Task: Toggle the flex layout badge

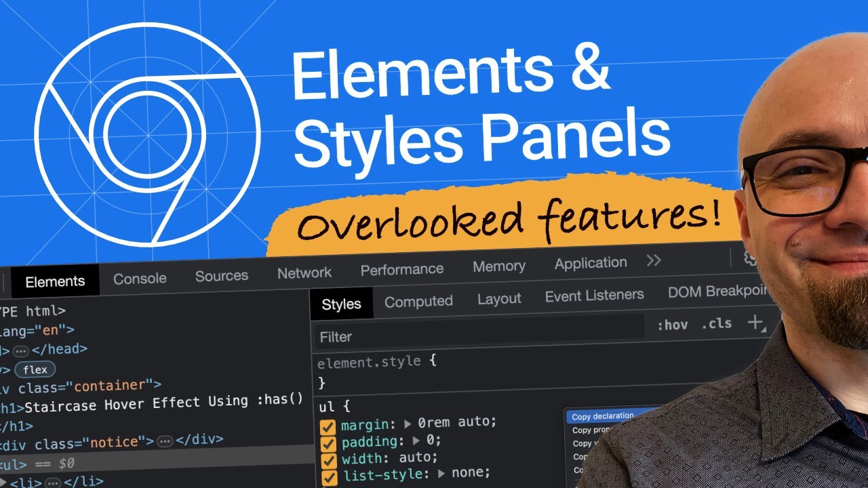Action: click(x=35, y=369)
